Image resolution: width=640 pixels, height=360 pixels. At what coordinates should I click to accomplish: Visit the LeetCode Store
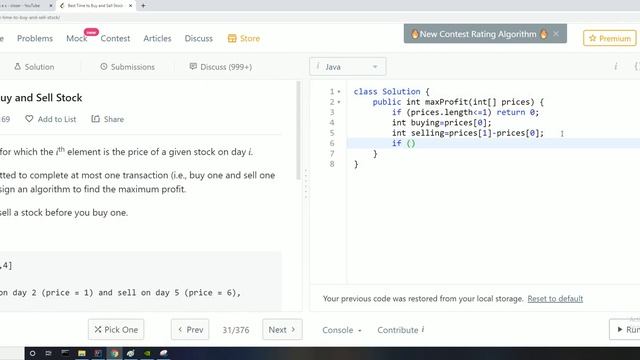[x=244, y=38]
